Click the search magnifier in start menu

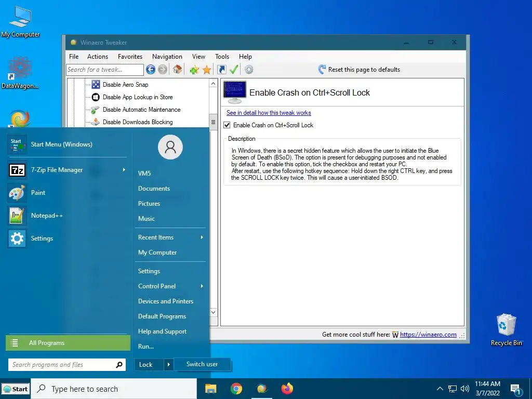119,365
